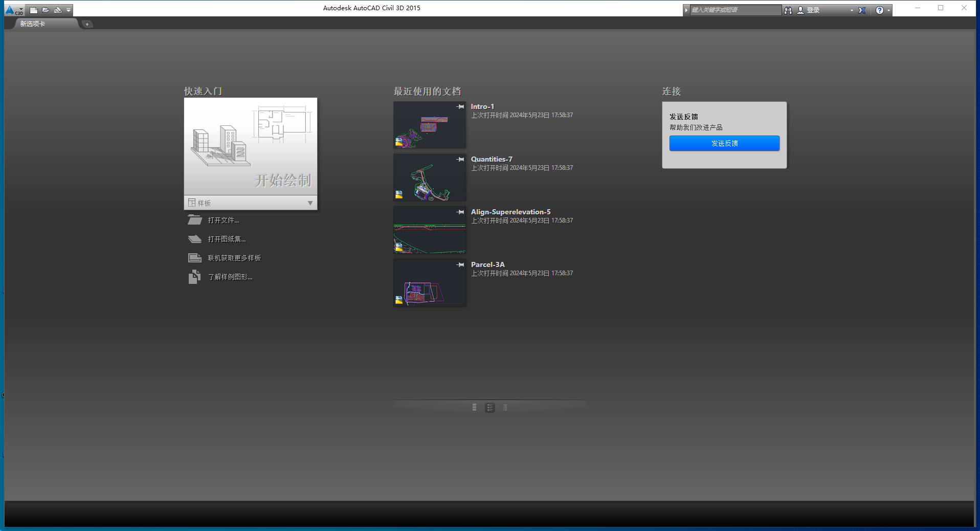Add a new tab with the plus button
The width and height of the screenshot is (980, 531).
[x=87, y=24]
